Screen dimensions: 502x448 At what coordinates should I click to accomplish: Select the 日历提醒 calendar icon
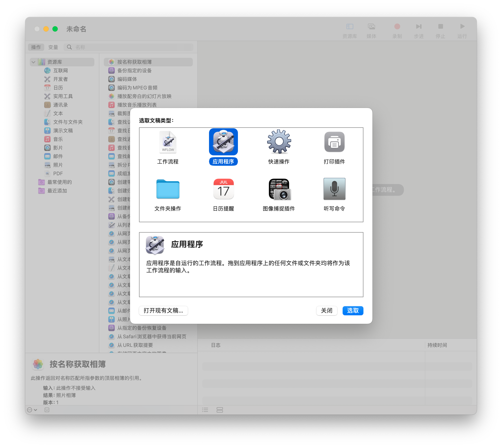click(x=223, y=189)
